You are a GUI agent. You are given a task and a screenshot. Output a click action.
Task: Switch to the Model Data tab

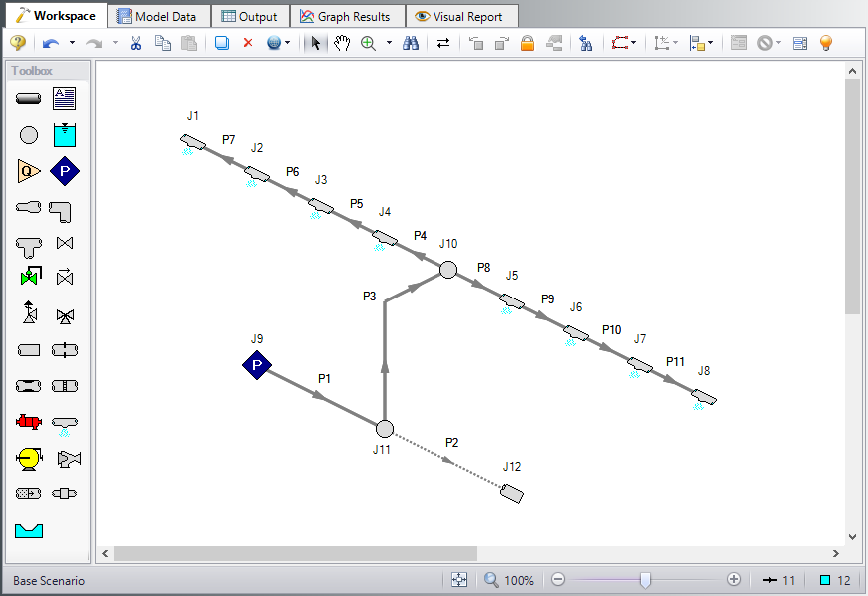coord(160,16)
